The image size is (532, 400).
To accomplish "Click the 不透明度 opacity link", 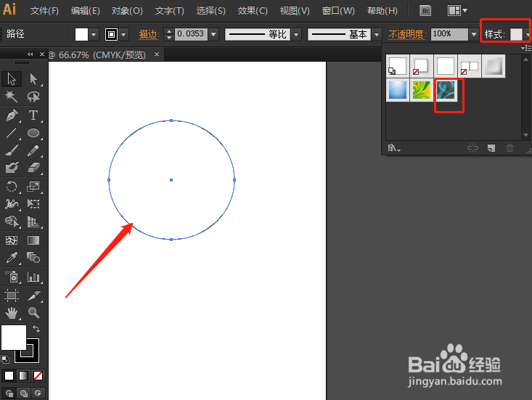I will [x=407, y=35].
